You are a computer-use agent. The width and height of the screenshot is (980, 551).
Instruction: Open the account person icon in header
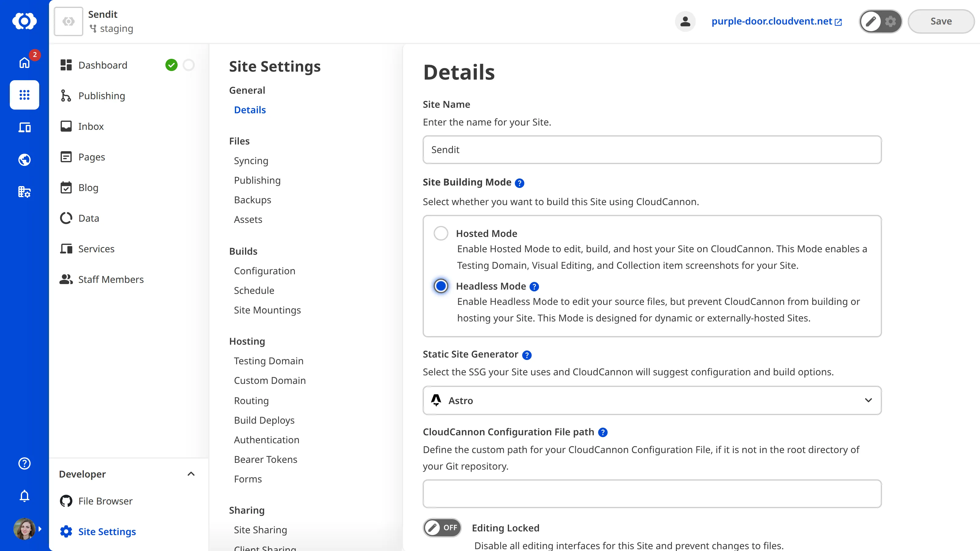tap(685, 21)
